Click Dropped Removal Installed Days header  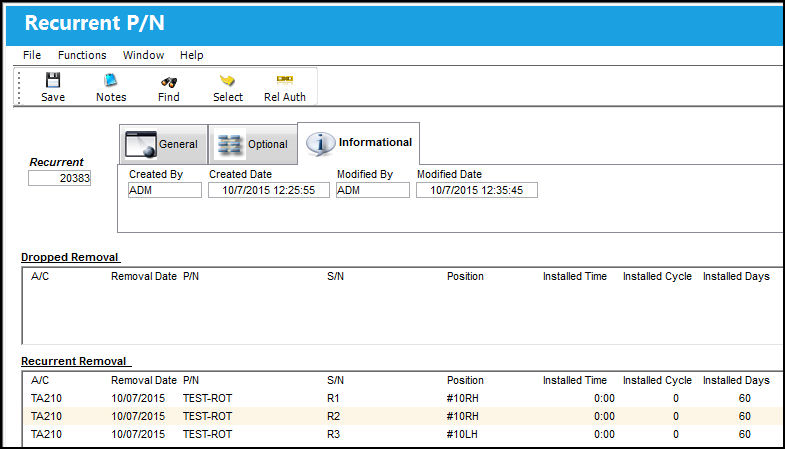tap(736, 276)
